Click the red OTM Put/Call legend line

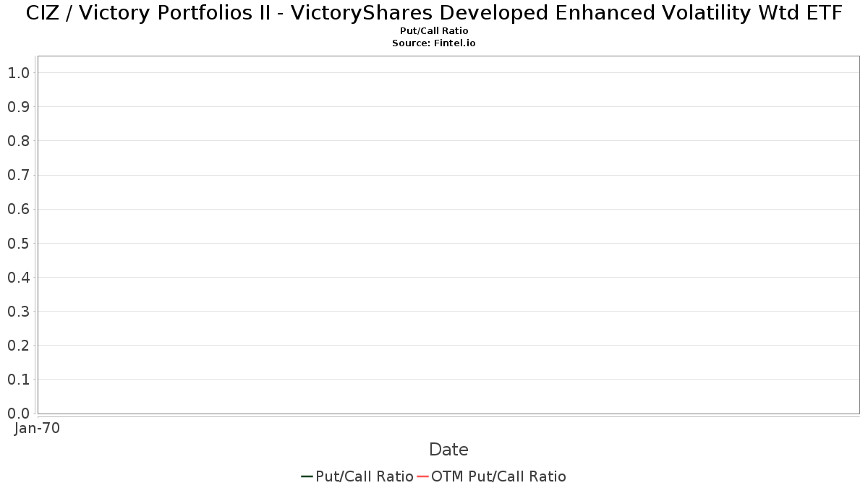click(x=422, y=476)
